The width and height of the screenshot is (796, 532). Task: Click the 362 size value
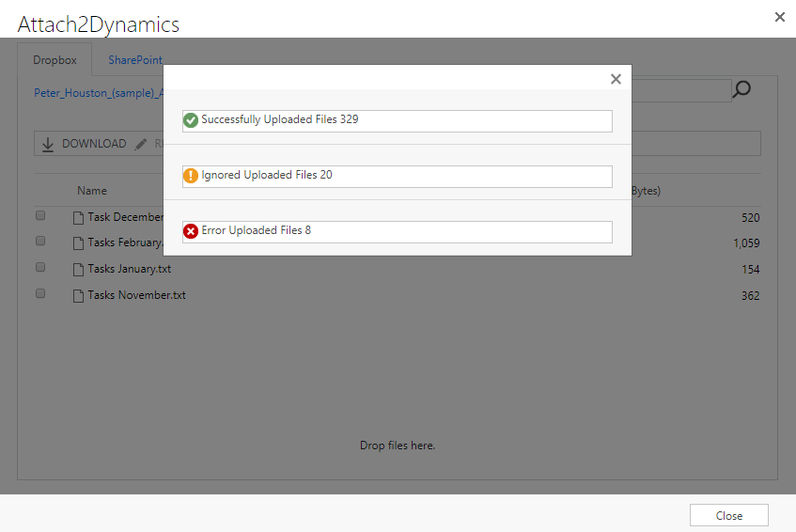[750, 296]
